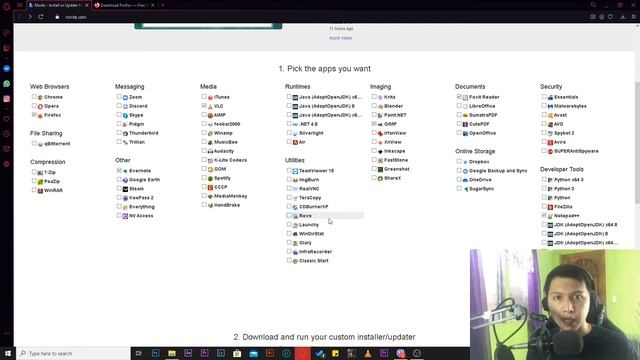Screen dimensions: 640x360
Task: Uncheck the GIMP checkbox under Imaging
Action: (x=374, y=124)
